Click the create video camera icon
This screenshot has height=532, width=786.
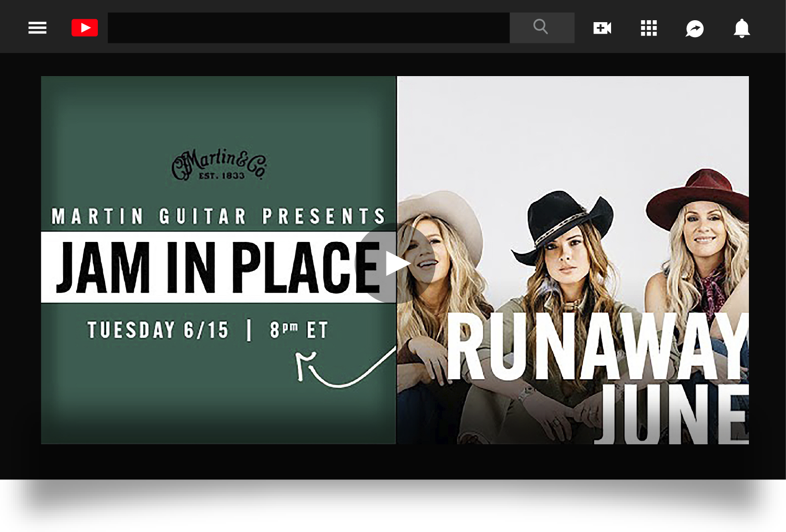[x=602, y=28]
